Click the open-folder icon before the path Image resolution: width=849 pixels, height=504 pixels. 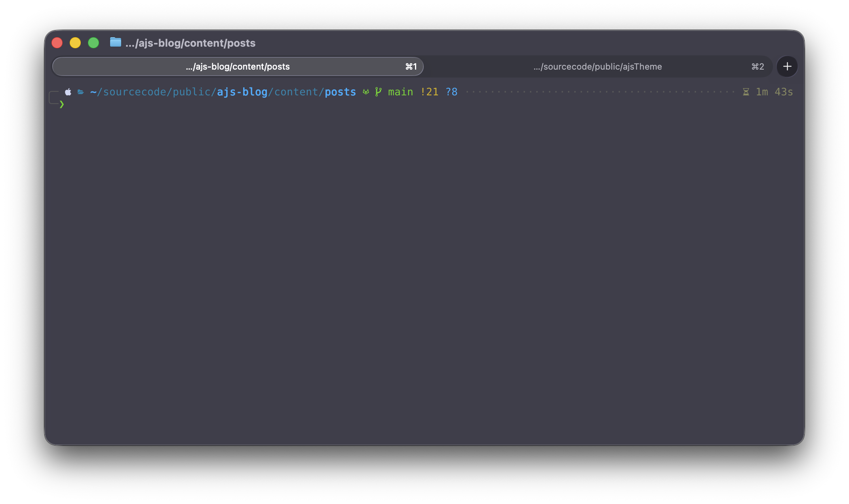point(80,92)
